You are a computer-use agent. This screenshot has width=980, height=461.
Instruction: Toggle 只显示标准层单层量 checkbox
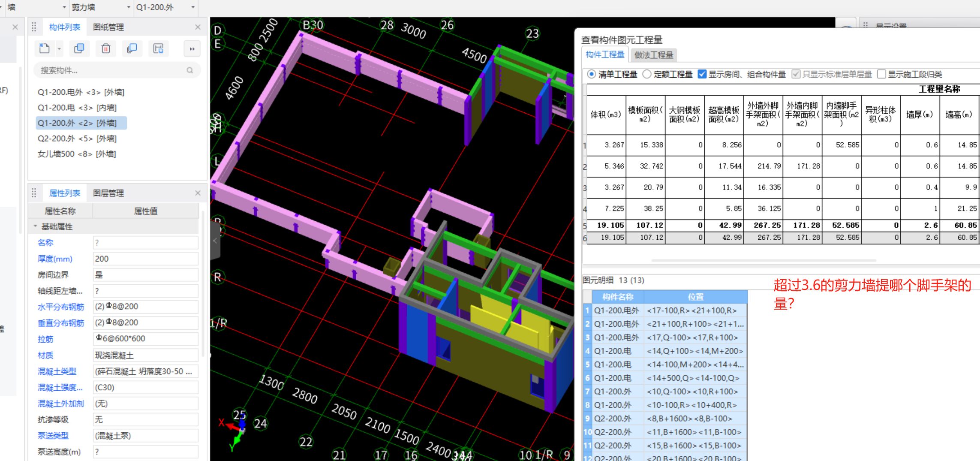(796, 74)
